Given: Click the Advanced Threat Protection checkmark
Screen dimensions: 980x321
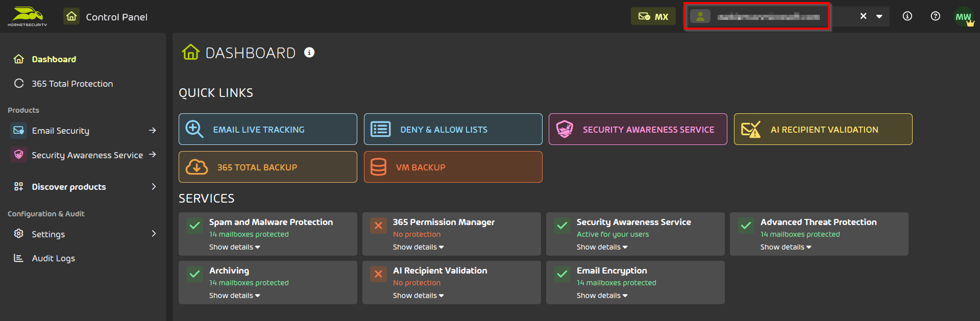Looking at the screenshot, I should pyautogui.click(x=746, y=226).
